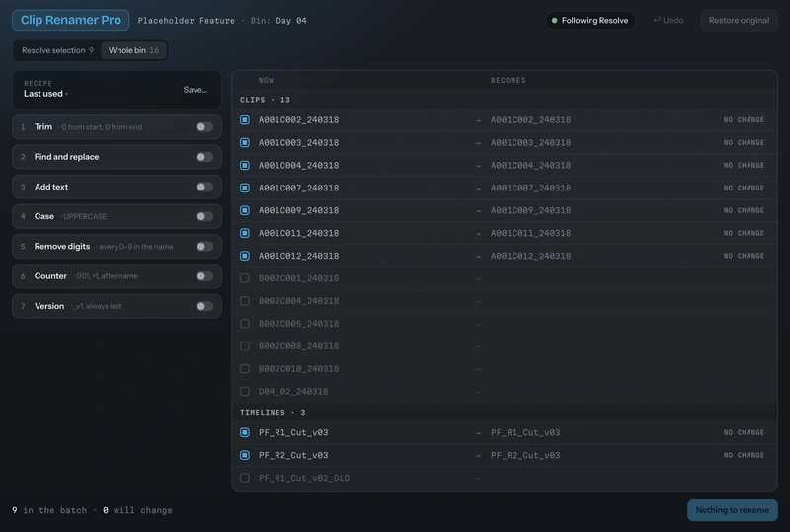This screenshot has height=532, width=790.
Task: Click clip name A001C002_240318 in NOW column
Action: click(x=299, y=119)
